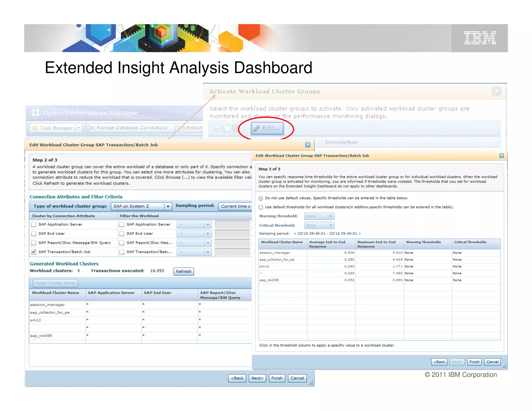Close the Step 2 Edit Workload Cluster Group dialog
Viewport: 532px width, 411px height.
coord(308,145)
